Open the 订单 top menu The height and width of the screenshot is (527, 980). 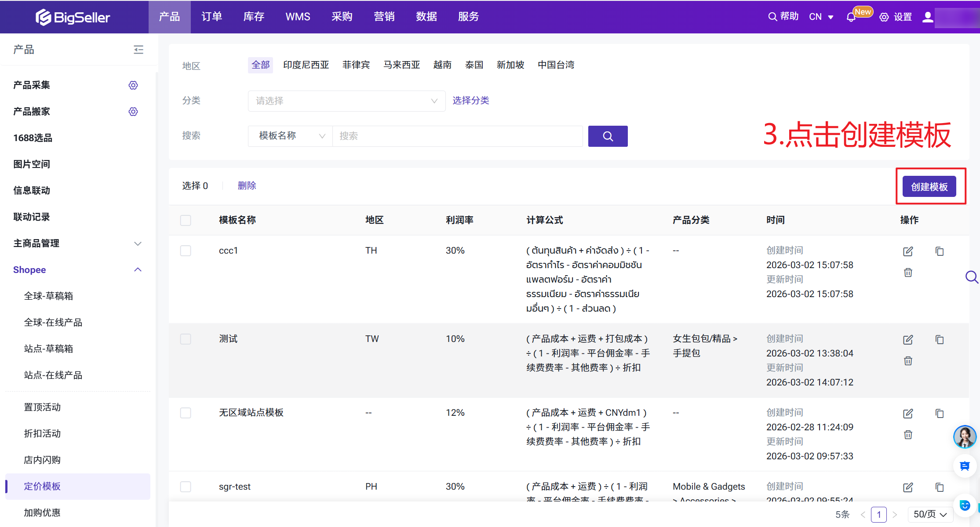pyautogui.click(x=211, y=17)
